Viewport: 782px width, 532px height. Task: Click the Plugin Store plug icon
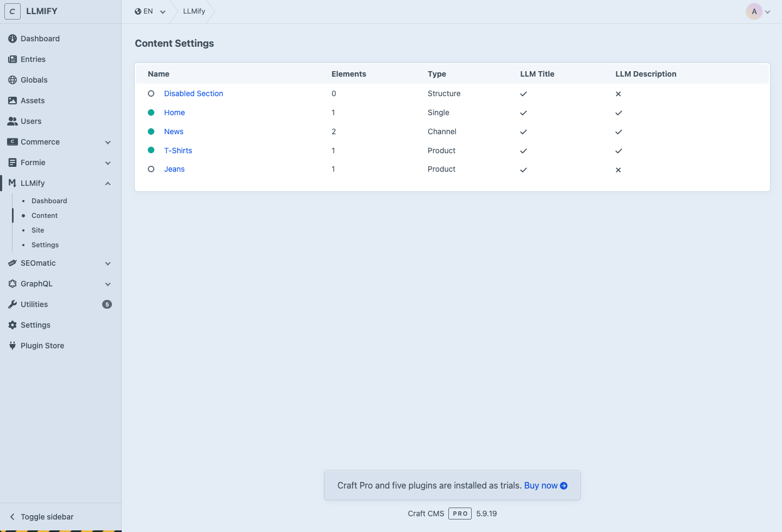pos(12,346)
